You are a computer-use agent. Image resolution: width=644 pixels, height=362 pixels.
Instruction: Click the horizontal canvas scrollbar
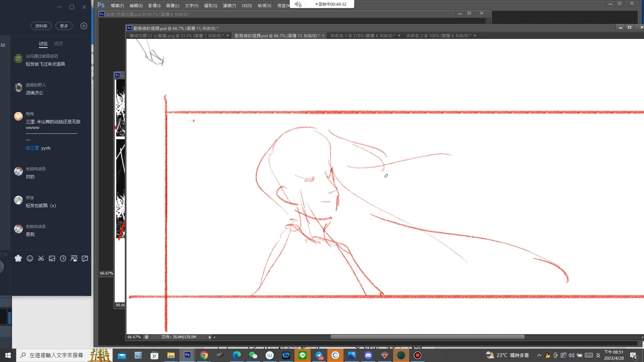(427, 337)
